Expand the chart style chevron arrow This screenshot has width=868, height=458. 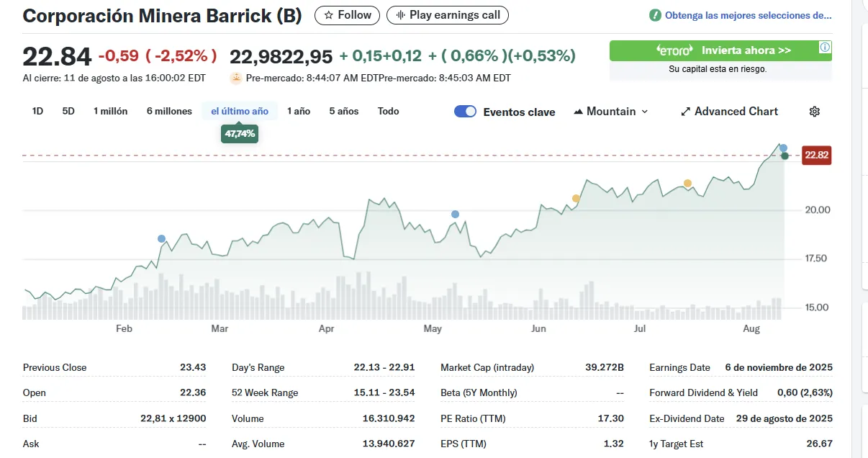coord(645,111)
